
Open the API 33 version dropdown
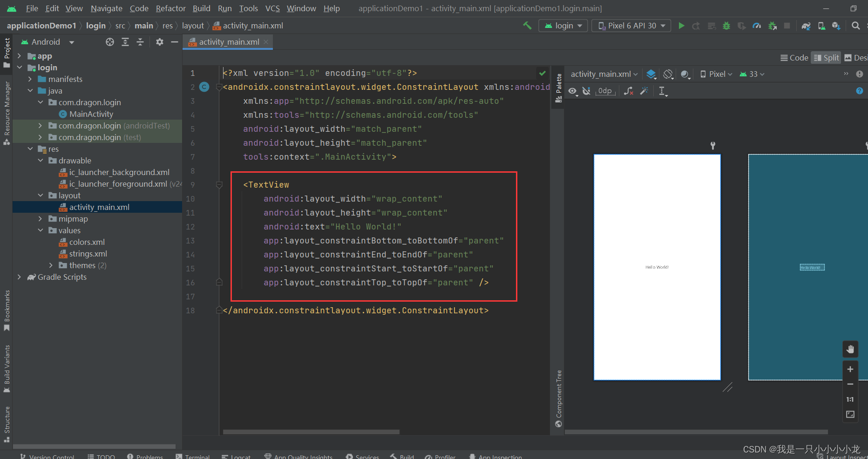click(x=752, y=74)
